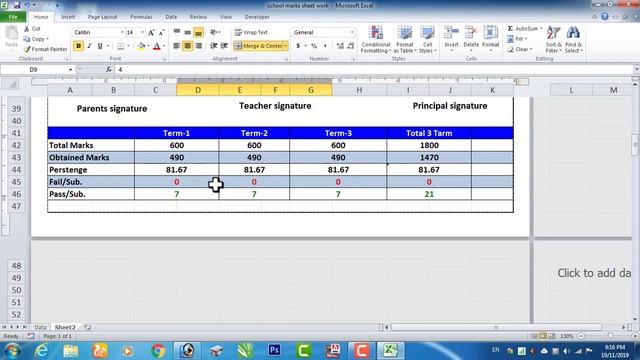The height and width of the screenshot is (360, 640).
Task: Decrease the decimal places
Action: click(351, 46)
